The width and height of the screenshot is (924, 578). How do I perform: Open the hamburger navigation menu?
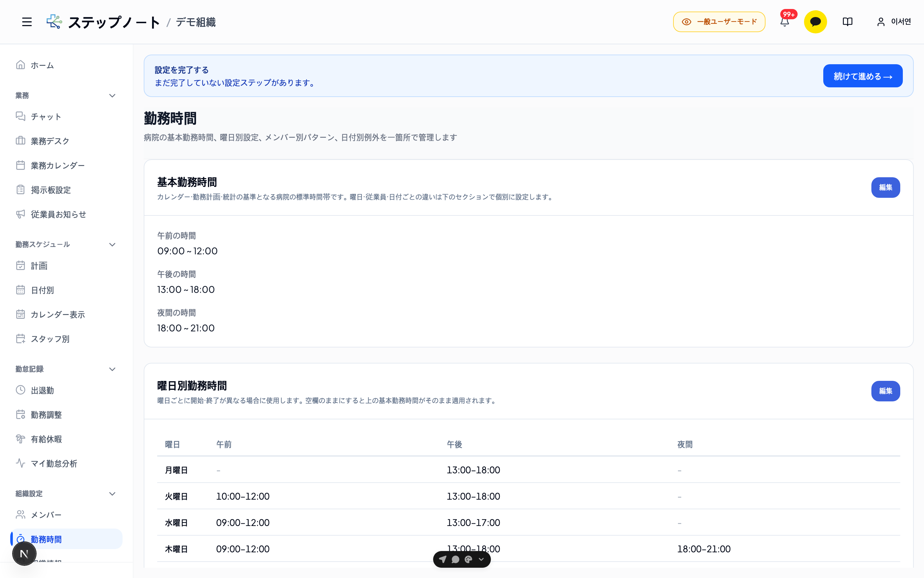pos(27,22)
